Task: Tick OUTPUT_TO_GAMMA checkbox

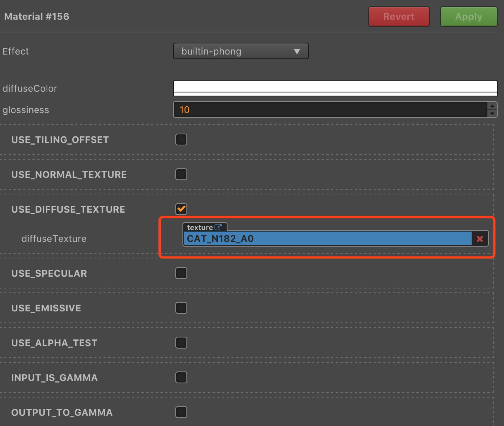Action: 181,412
